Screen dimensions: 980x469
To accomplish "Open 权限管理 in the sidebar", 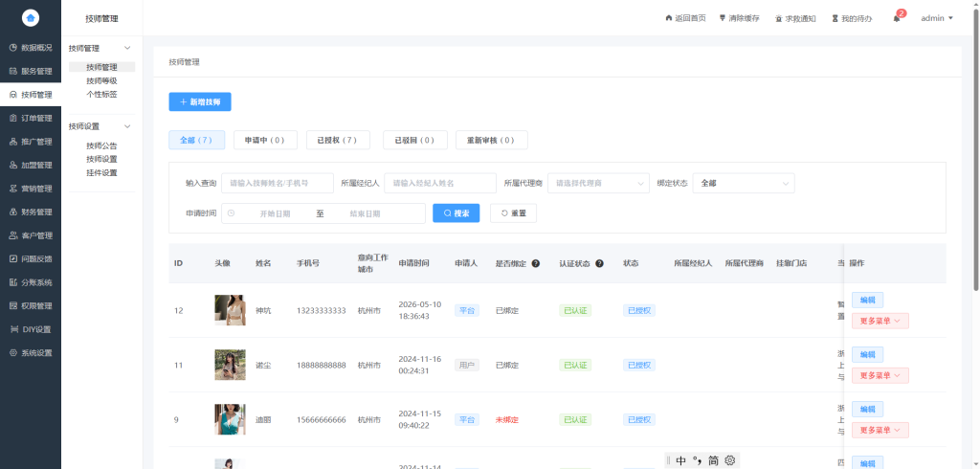I will point(31,305).
